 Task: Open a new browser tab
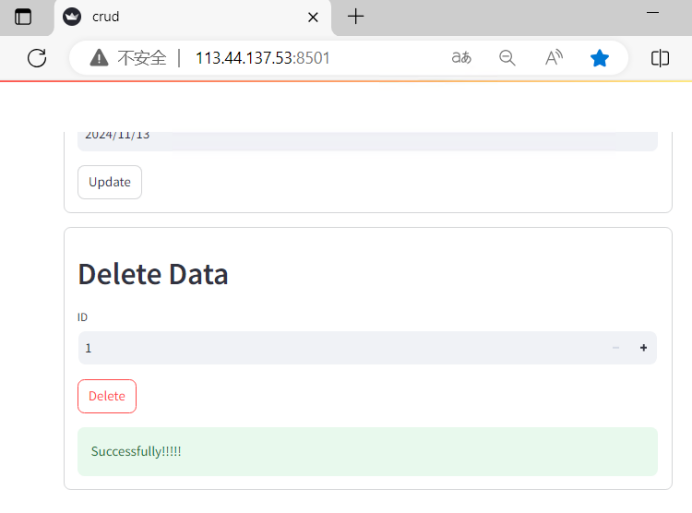click(356, 17)
